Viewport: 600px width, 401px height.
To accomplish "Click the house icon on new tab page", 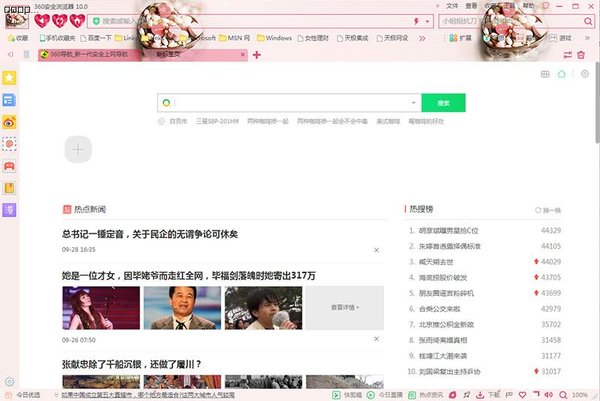I will click(561, 74).
